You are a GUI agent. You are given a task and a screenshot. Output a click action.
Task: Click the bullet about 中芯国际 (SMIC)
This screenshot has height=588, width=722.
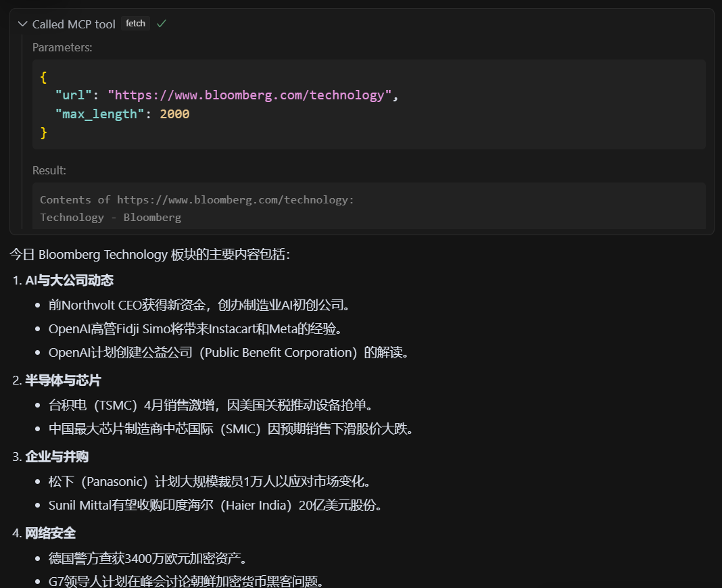[231, 429]
